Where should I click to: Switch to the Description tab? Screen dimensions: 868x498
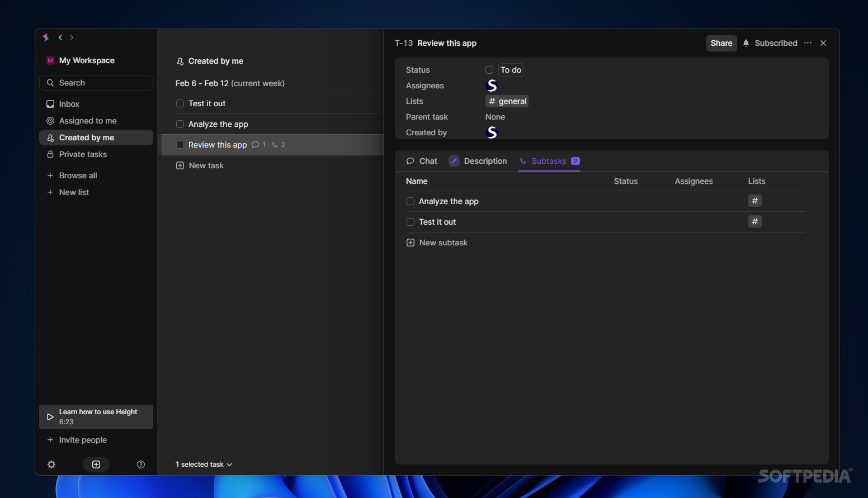pyautogui.click(x=478, y=161)
